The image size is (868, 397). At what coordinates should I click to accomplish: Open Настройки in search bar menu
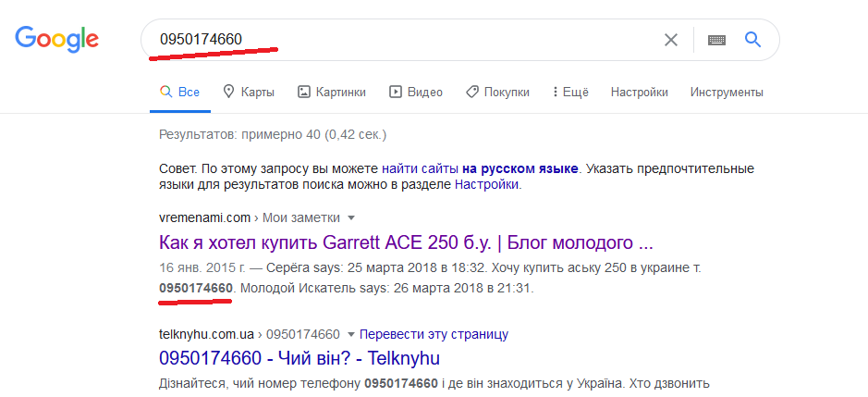pyautogui.click(x=640, y=92)
